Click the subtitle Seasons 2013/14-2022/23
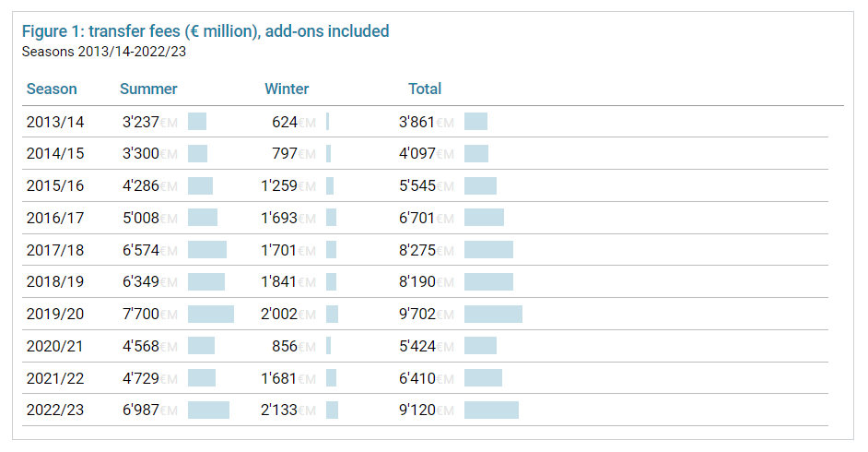The image size is (868, 452). [x=104, y=52]
